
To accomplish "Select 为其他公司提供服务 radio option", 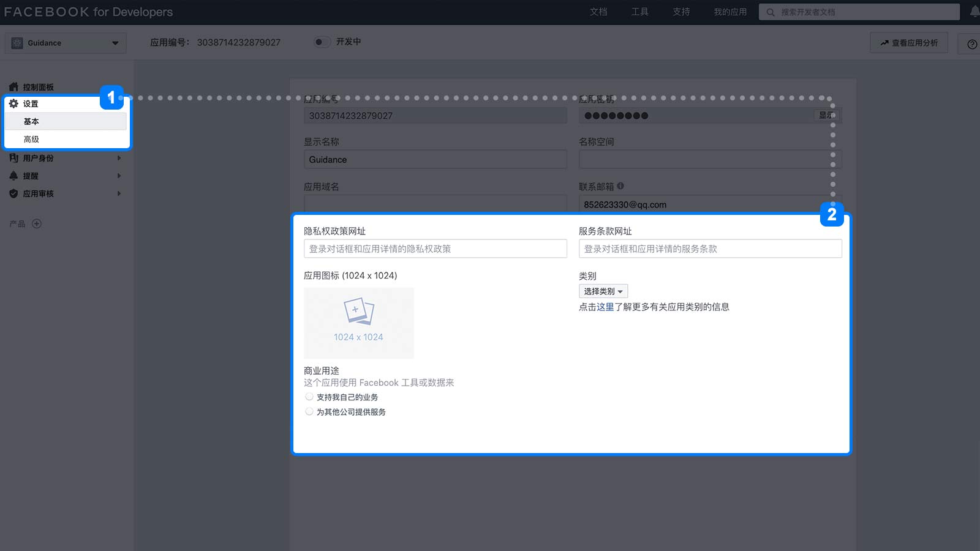I will point(309,411).
